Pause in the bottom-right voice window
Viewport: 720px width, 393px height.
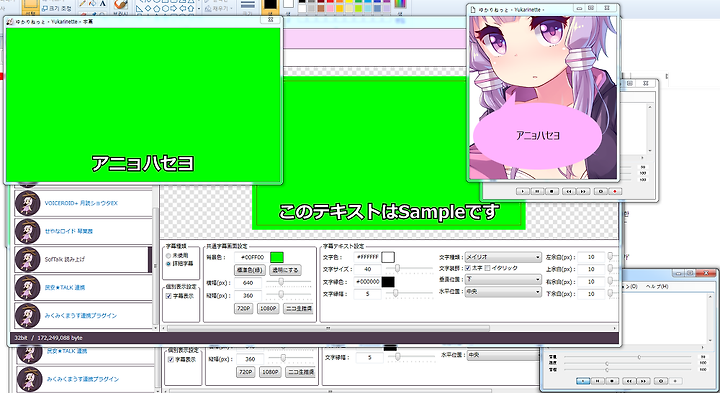(597, 381)
